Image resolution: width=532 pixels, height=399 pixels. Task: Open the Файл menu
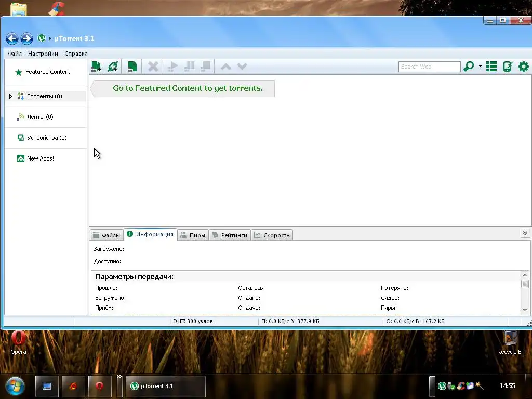click(15, 54)
